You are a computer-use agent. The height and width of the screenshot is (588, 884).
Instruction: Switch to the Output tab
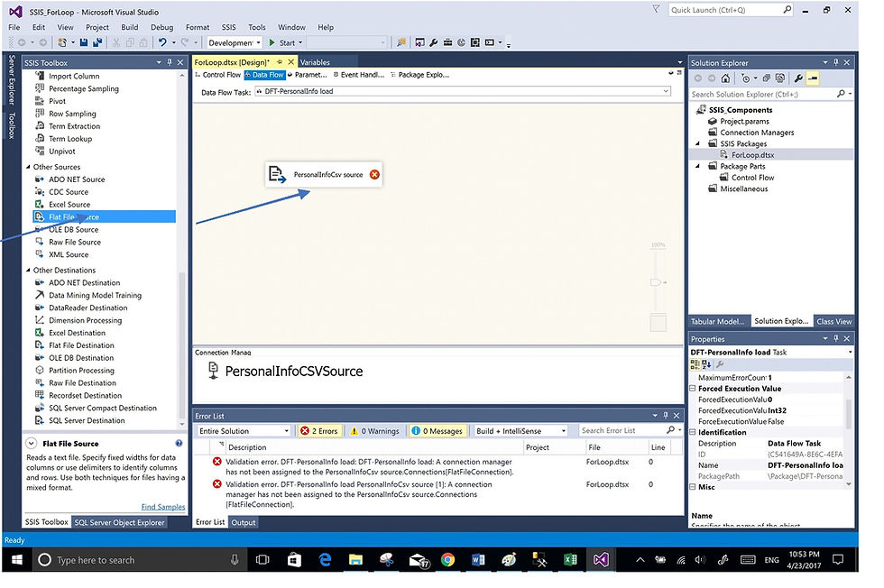tap(244, 522)
